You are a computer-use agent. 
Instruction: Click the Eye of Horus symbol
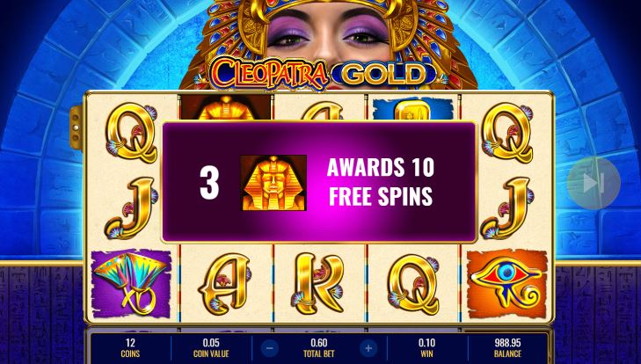point(507,283)
